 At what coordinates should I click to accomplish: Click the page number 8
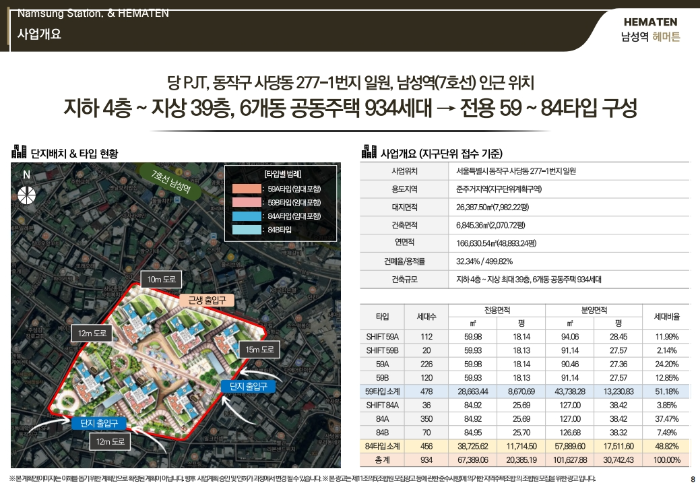coord(692,480)
